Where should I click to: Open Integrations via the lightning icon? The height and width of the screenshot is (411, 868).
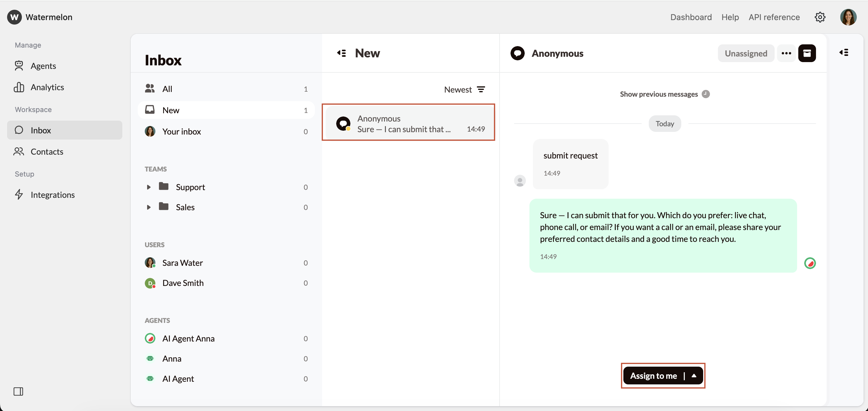click(19, 195)
